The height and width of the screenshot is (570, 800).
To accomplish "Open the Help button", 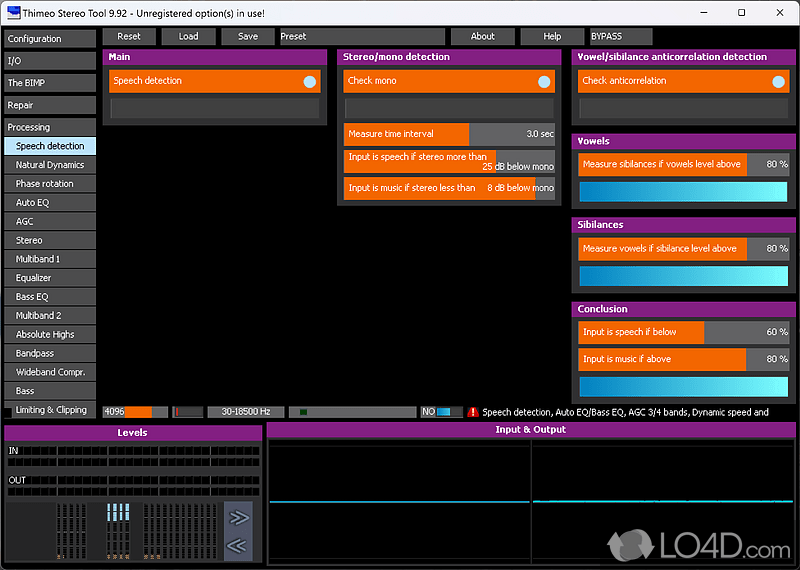I will [x=552, y=36].
